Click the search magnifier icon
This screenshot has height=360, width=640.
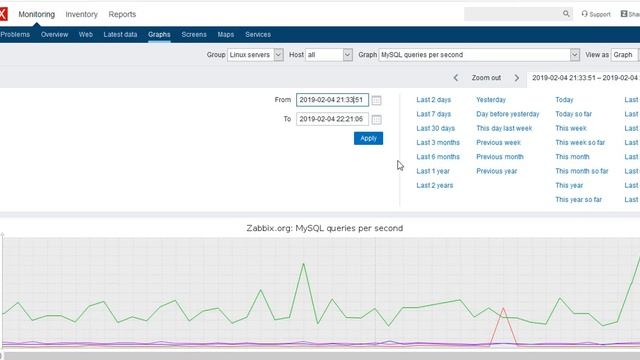(566, 14)
